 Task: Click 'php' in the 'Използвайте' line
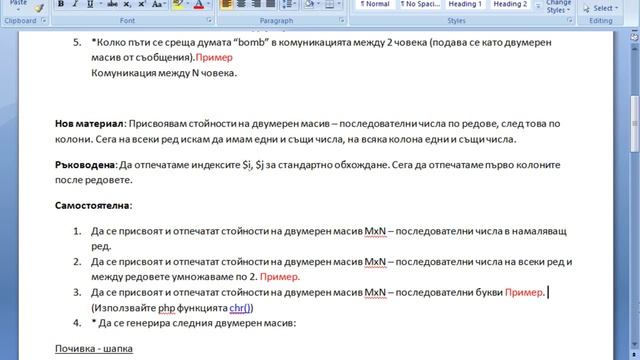click(x=167, y=308)
